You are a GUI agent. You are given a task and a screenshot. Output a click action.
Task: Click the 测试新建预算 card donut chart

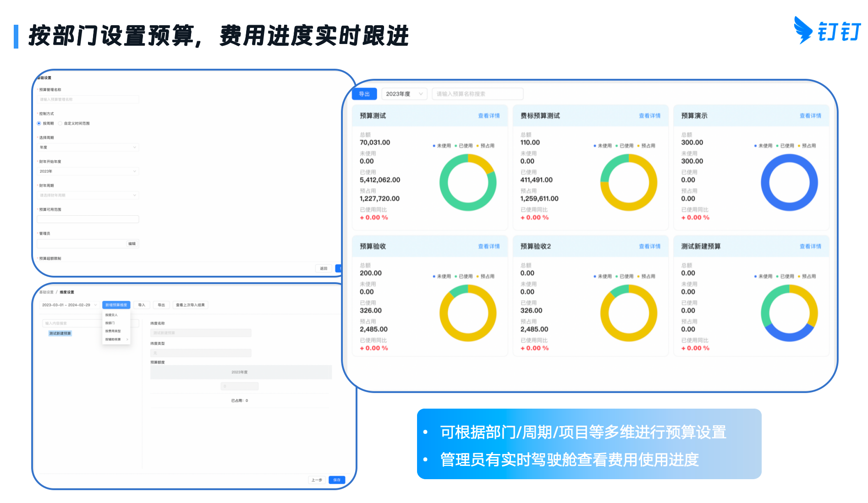tap(789, 313)
